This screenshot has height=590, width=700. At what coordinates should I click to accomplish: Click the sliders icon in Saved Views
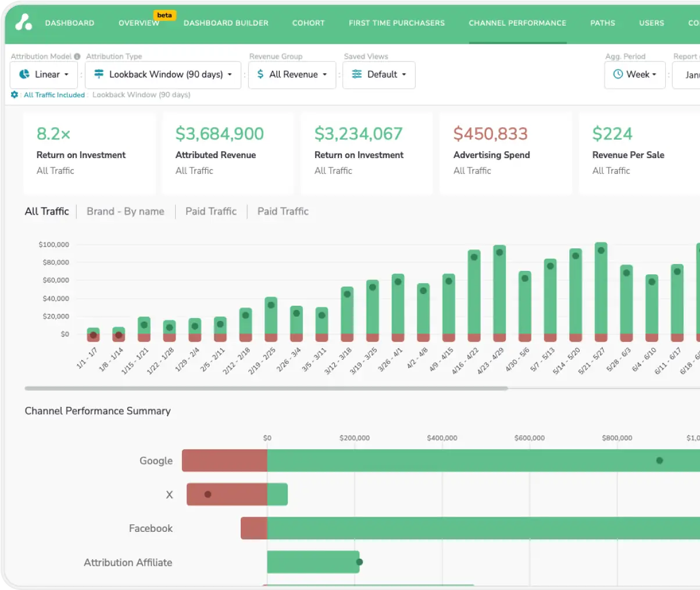point(357,74)
